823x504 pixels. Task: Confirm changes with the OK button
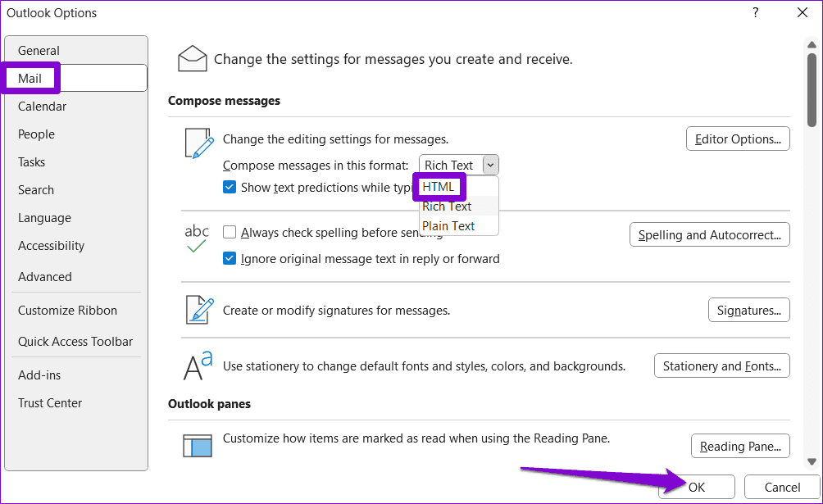[x=697, y=487]
